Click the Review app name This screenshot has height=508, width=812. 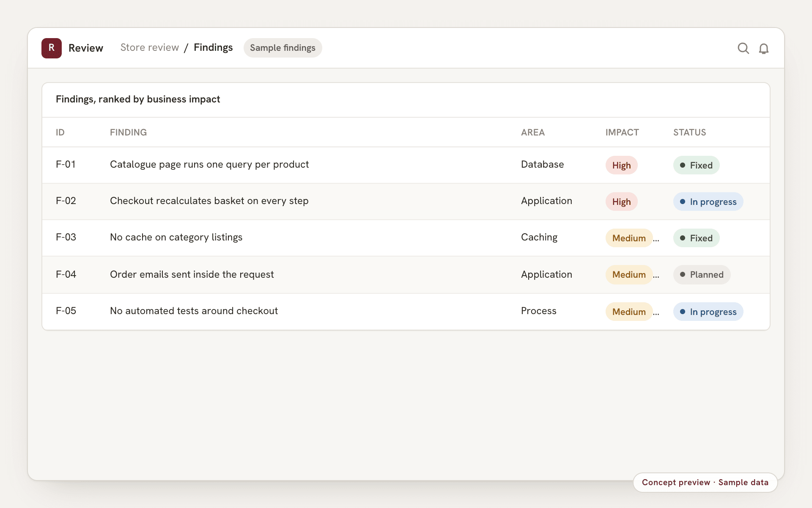(86, 48)
